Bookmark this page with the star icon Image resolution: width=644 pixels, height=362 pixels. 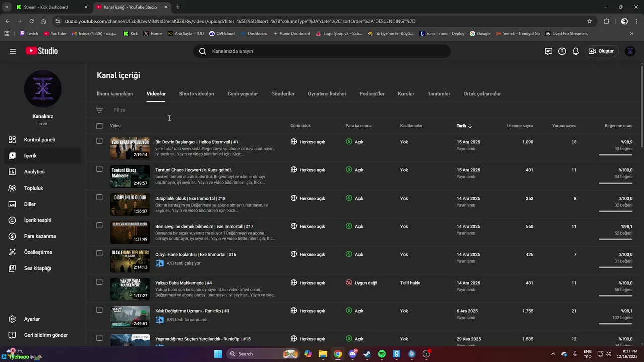coord(590,21)
